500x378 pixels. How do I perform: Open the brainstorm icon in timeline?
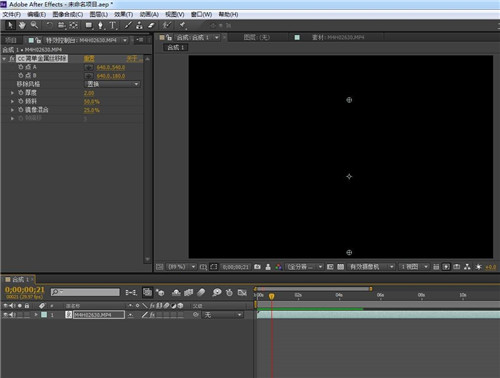pyautogui.click(x=217, y=293)
